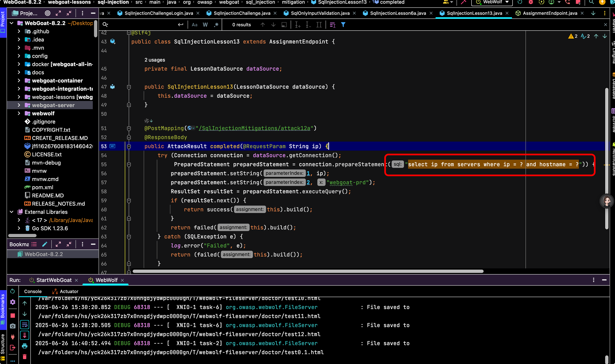
Task: Stop the running WebWolf process
Action: coord(13,315)
